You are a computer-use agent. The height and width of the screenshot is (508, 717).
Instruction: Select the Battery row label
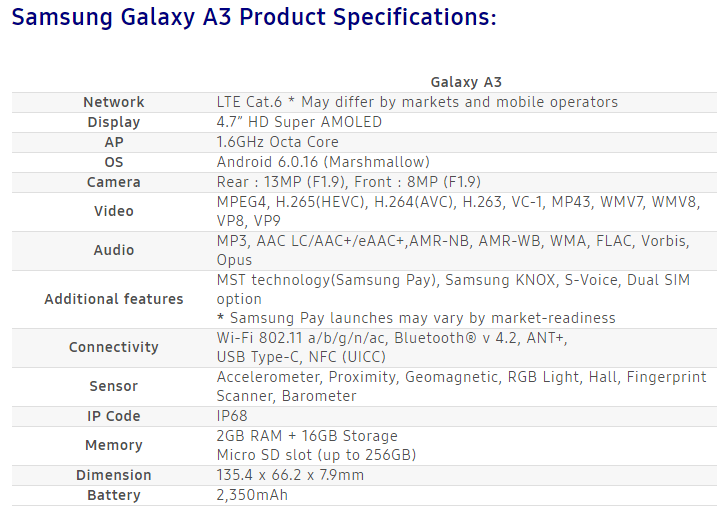tap(114, 495)
